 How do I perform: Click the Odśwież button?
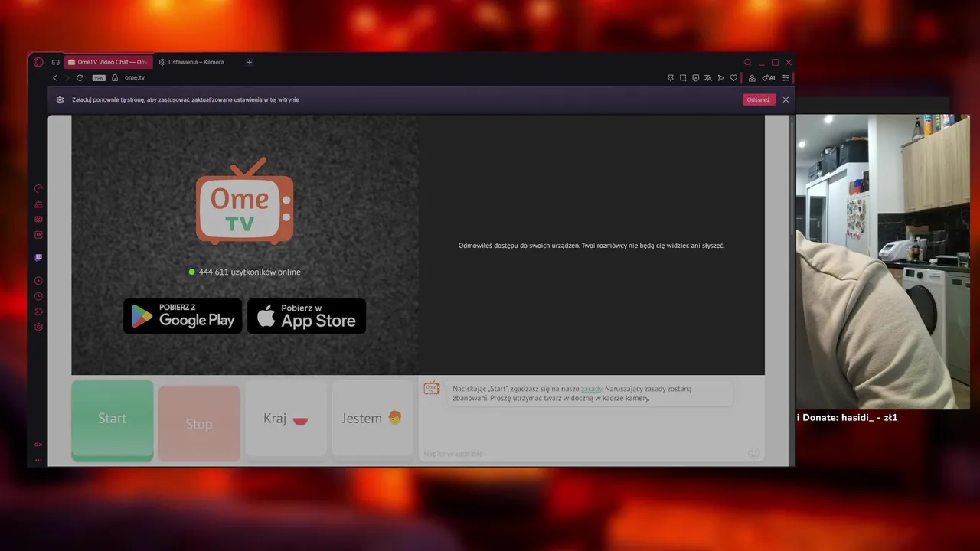(x=759, y=99)
